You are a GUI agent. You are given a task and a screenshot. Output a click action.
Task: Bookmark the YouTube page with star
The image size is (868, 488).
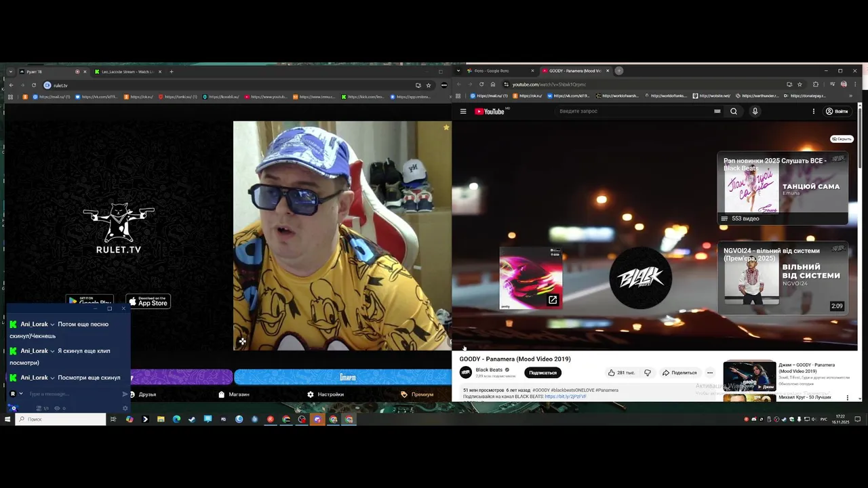[x=800, y=84]
